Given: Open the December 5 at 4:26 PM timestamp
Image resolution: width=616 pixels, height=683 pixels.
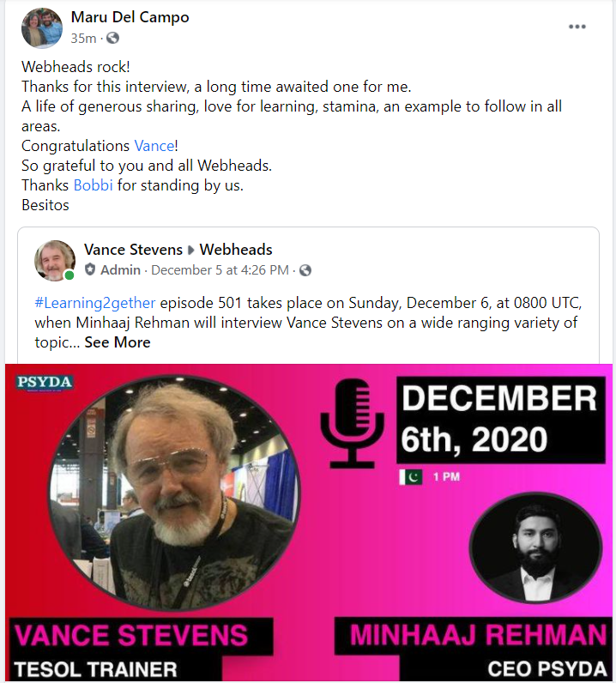Looking at the screenshot, I should click(x=220, y=270).
